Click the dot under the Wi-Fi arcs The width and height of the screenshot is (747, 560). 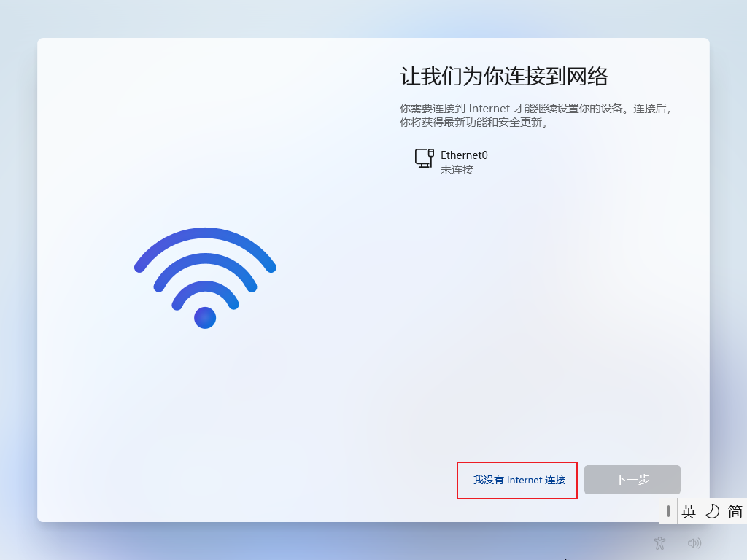(x=205, y=318)
